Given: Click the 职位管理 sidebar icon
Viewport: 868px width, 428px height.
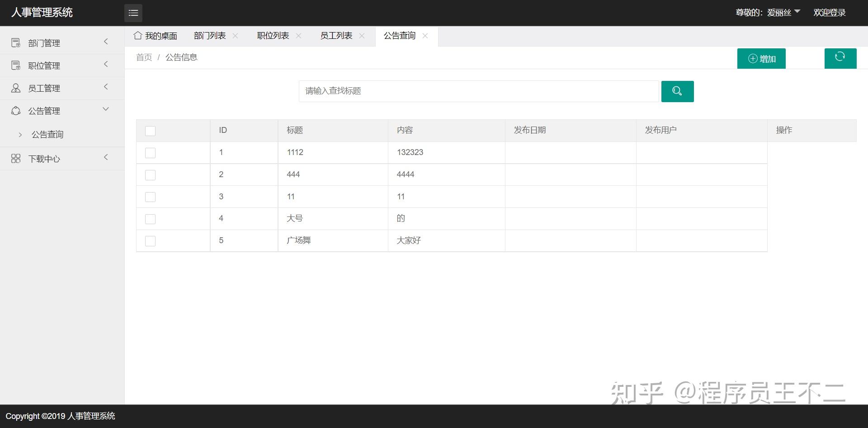Looking at the screenshot, I should [16, 66].
